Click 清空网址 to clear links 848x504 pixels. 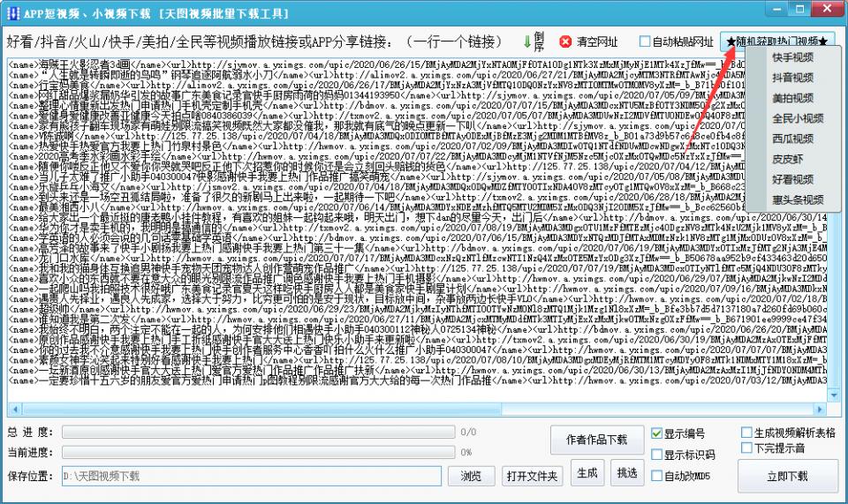[596, 41]
